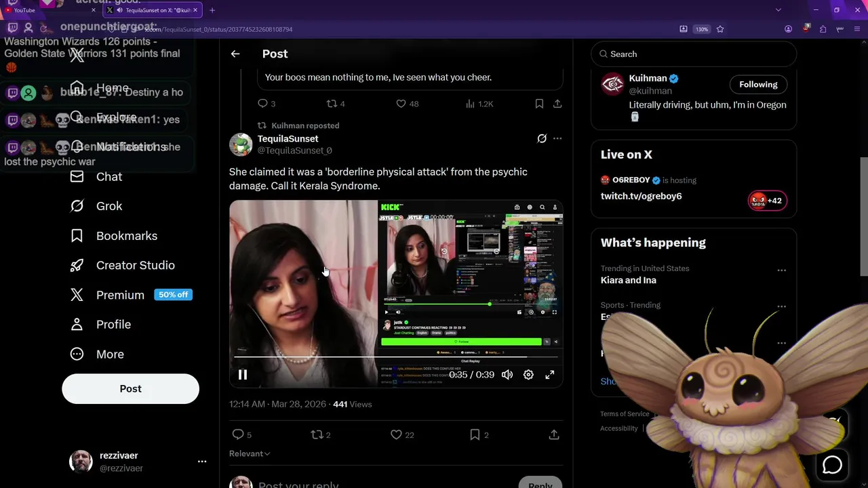Open TequilaSunset's profile avatar

(241, 144)
